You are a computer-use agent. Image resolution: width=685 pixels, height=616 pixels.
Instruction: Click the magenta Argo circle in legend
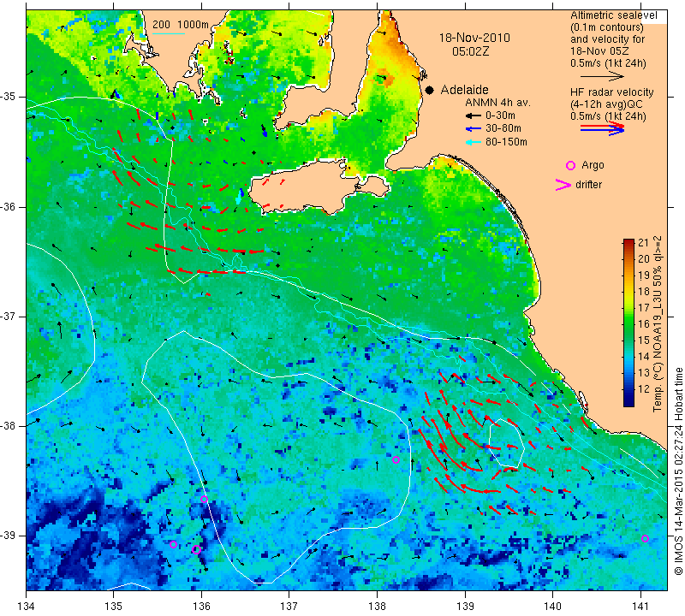click(x=570, y=165)
